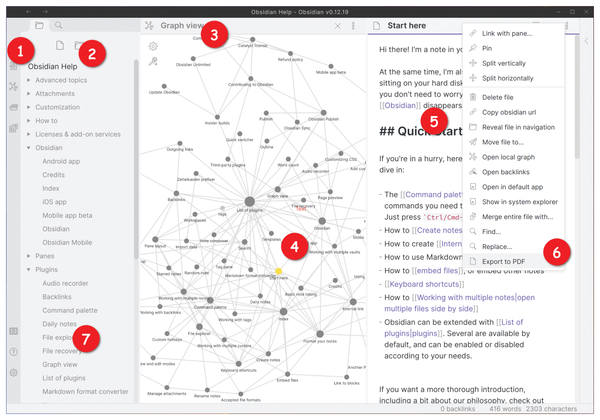Open Help from question mark ribbon icon
This screenshot has height=420, width=600.
[x=13, y=352]
